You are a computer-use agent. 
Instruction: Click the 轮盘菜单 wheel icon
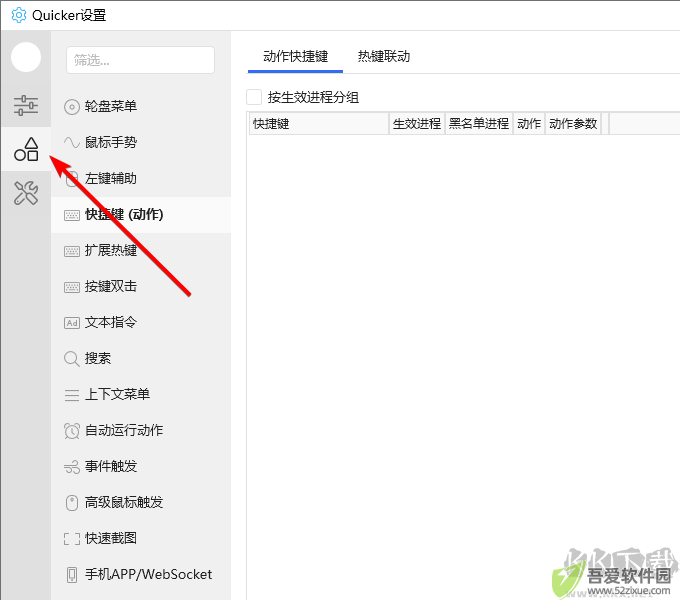pyautogui.click(x=72, y=107)
